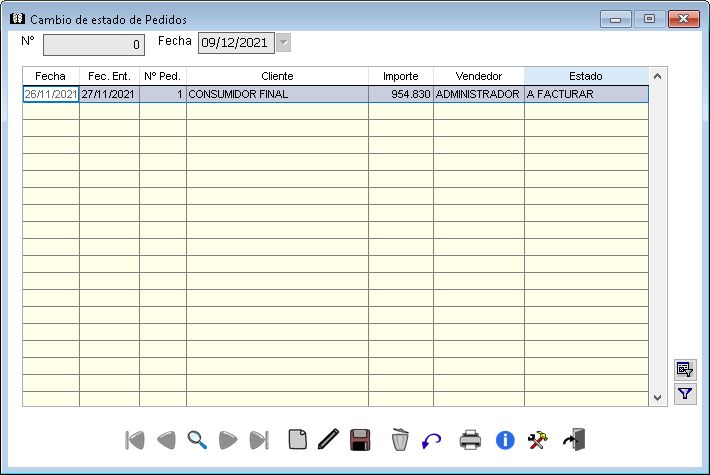The height and width of the screenshot is (475, 710).
Task: Select the CONSUMIDOR FINAL order row
Action: 277,94
